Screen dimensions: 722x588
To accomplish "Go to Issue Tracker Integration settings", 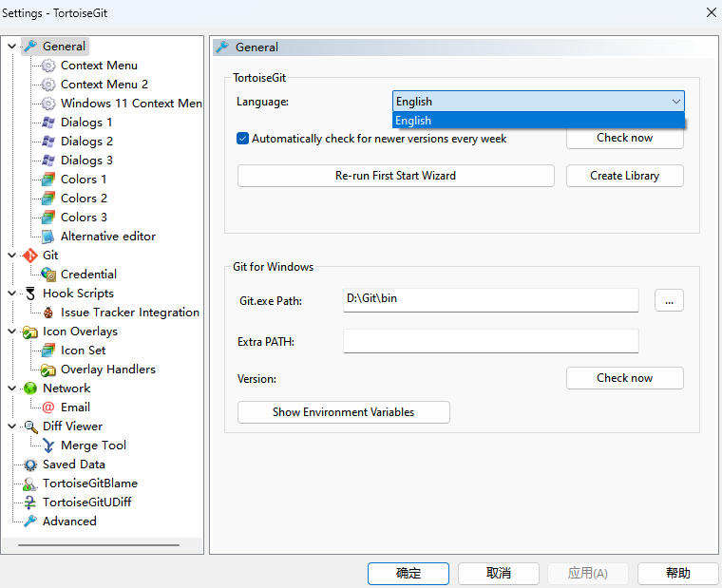I will point(130,313).
